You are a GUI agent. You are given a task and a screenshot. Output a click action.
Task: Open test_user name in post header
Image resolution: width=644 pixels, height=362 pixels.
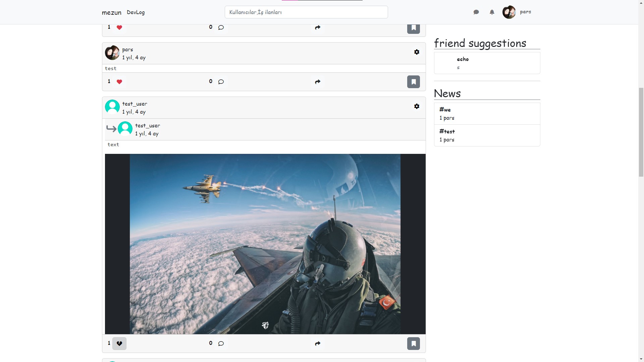(x=135, y=104)
